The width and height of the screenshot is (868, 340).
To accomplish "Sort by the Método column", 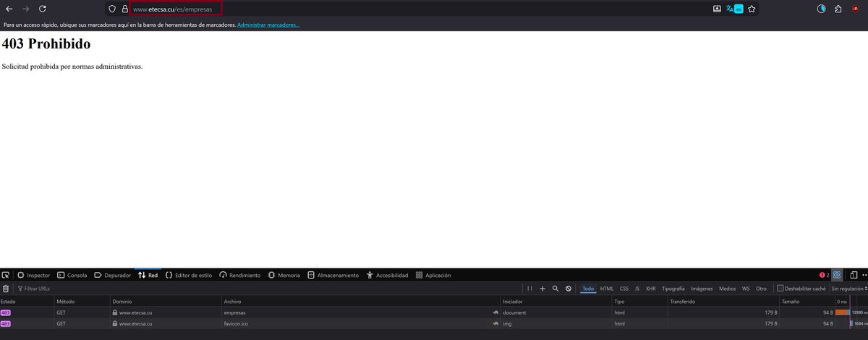I will [82, 300].
